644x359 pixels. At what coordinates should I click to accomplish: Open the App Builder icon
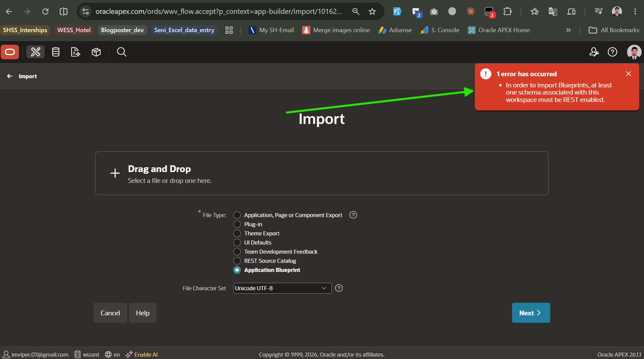(36, 52)
